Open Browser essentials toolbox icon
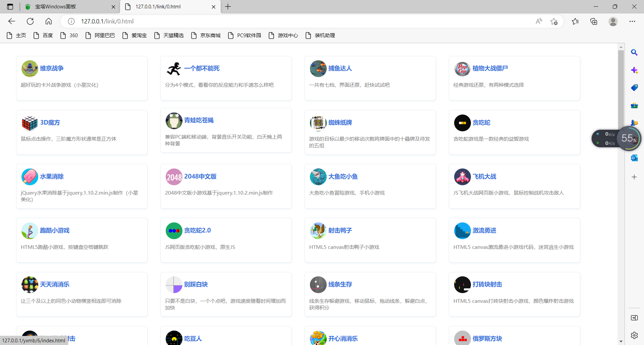 [x=634, y=105]
